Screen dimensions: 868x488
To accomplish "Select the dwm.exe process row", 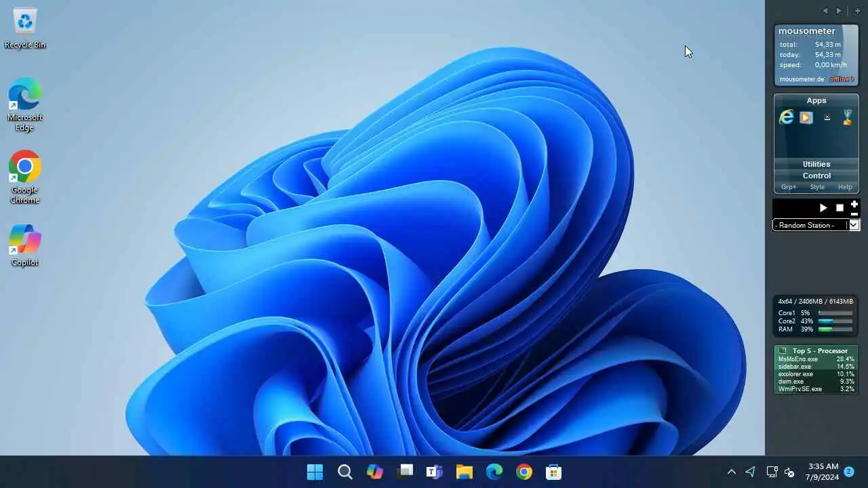I will click(816, 382).
